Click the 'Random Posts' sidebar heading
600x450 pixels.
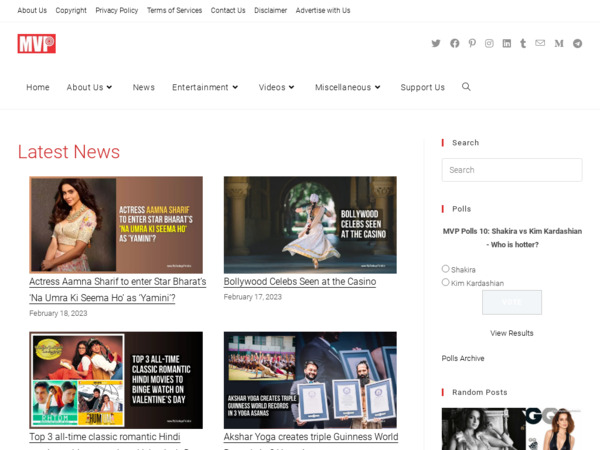tap(480, 392)
